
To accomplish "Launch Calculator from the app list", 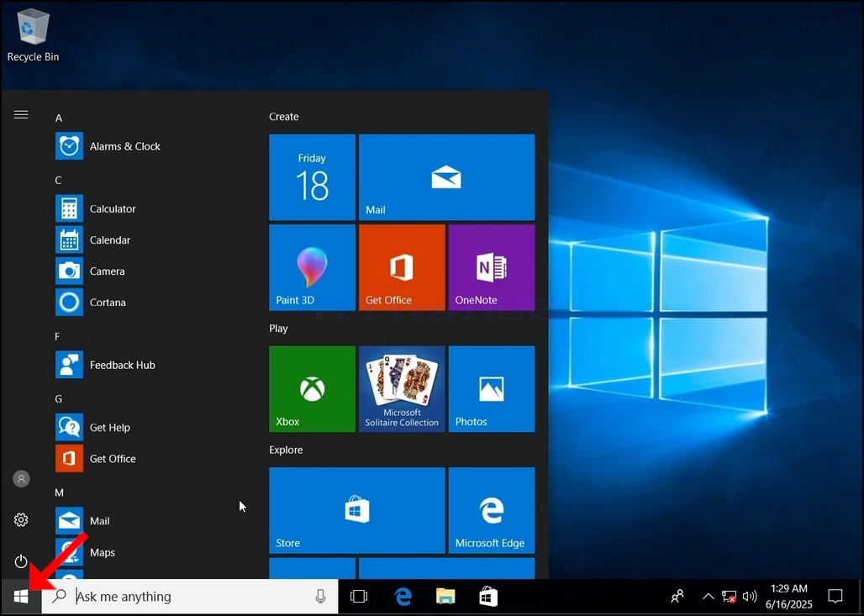I will pos(96,208).
